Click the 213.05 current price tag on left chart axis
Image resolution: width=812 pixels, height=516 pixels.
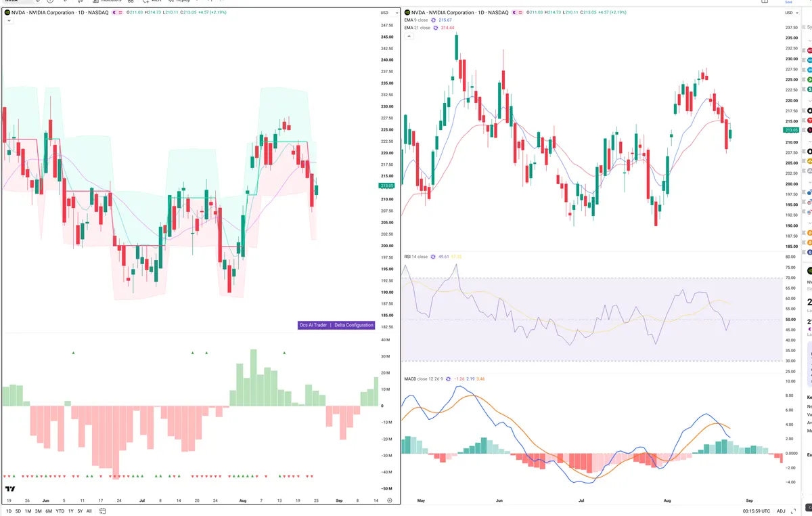(x=386, y=186)
